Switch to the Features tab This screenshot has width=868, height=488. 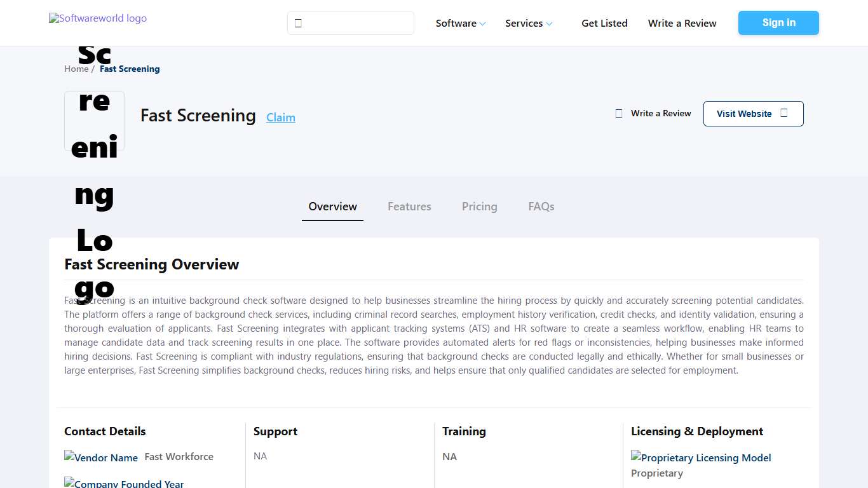(409, 207)
